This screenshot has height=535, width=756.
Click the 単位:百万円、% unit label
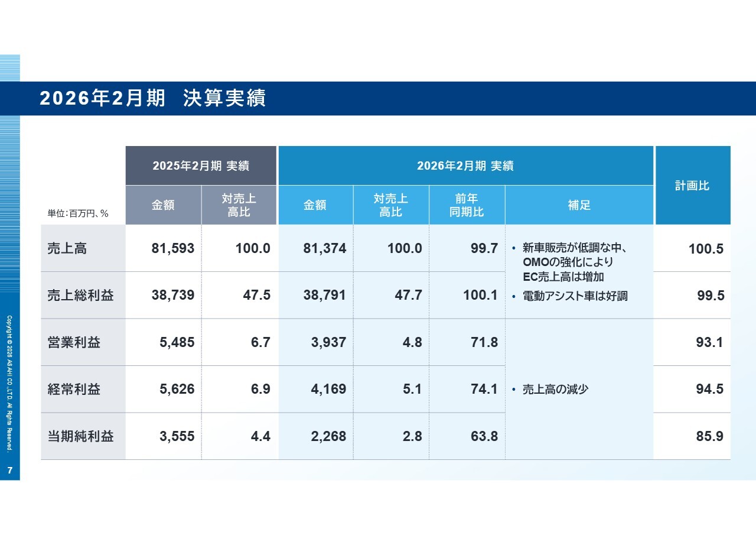(78, 214)
